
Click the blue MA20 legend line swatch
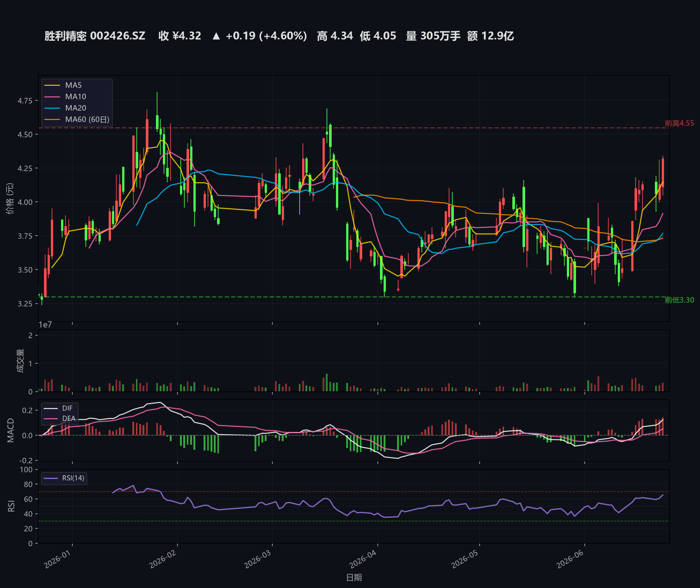point(52,108)
